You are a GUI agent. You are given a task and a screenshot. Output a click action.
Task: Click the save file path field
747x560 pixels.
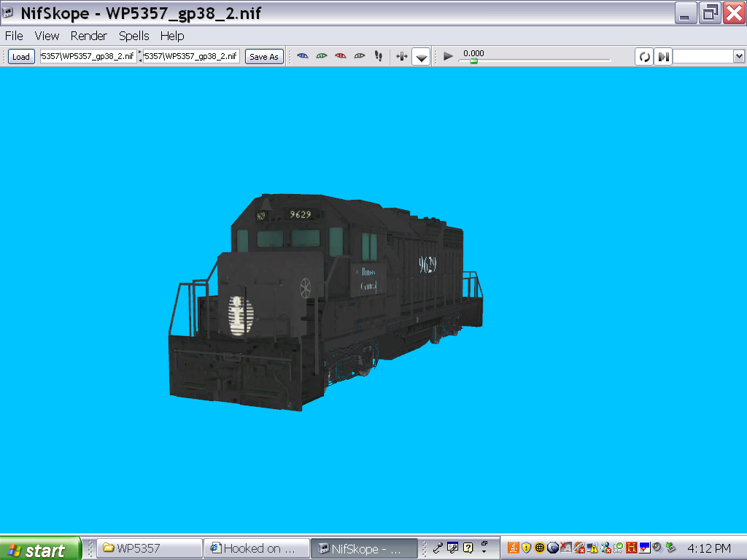pos(191,56)
